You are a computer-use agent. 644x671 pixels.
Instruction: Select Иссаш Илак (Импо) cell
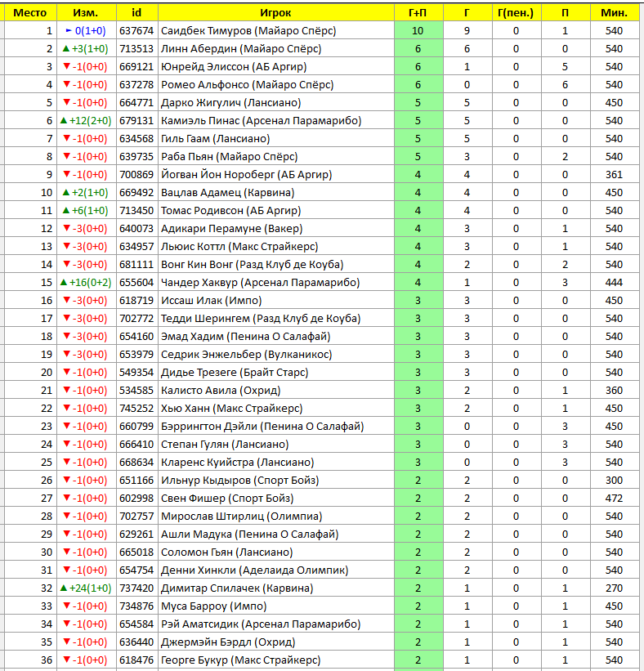point(276,301)
